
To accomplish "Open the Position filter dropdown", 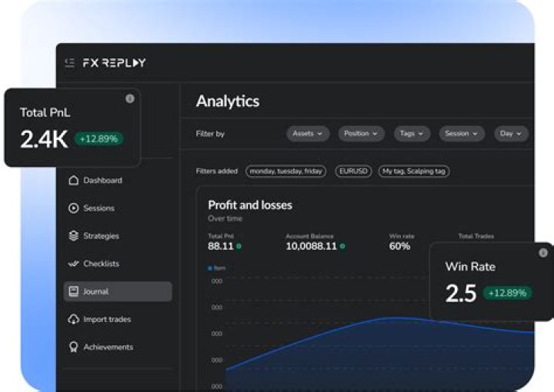I will [360, 134].
